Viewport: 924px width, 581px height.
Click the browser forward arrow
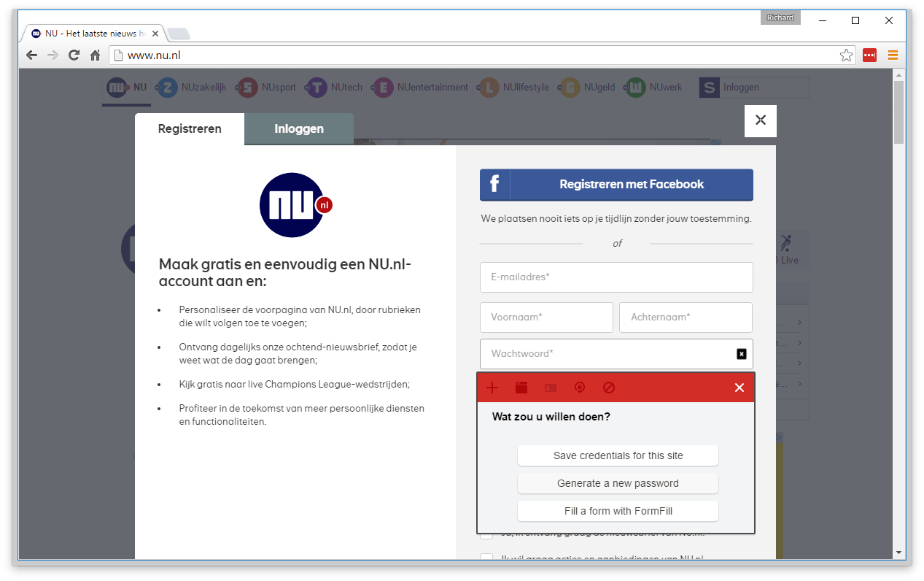53,55
